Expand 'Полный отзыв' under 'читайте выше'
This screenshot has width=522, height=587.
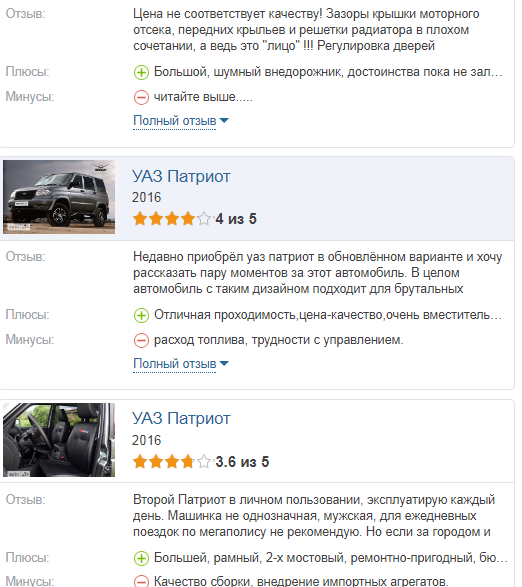coord(174,121)
